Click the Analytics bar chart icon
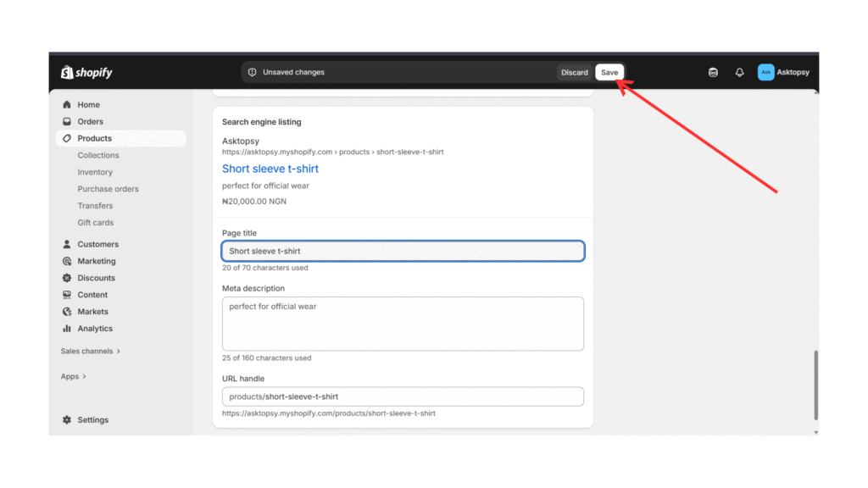 pos(67,329)
